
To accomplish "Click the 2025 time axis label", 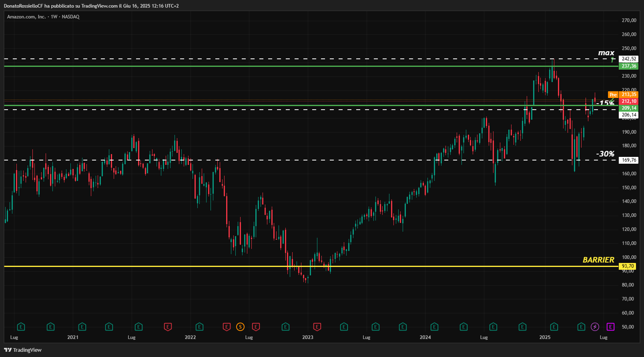I will pos(545,337).
